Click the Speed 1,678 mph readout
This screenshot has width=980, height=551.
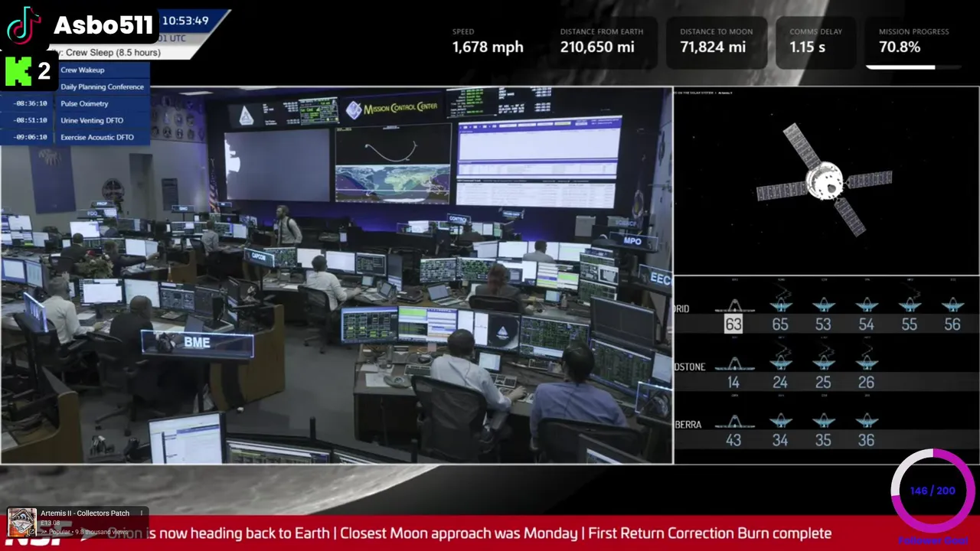[x=488, y=41]
